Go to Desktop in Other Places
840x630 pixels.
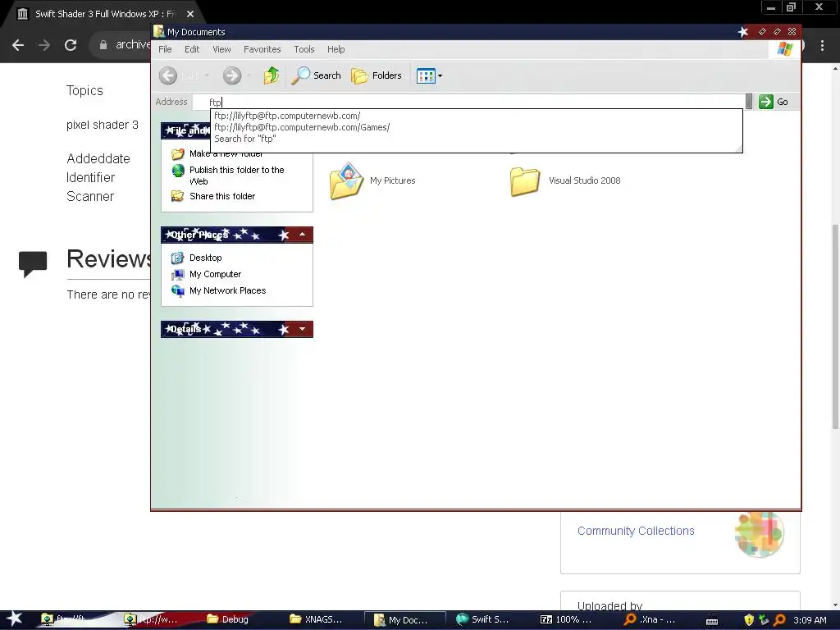pyautogui.click(x=206, y=258)
